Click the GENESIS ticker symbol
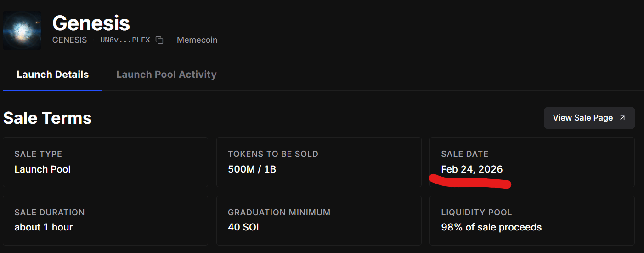644x253 pixels. (69, 40)
